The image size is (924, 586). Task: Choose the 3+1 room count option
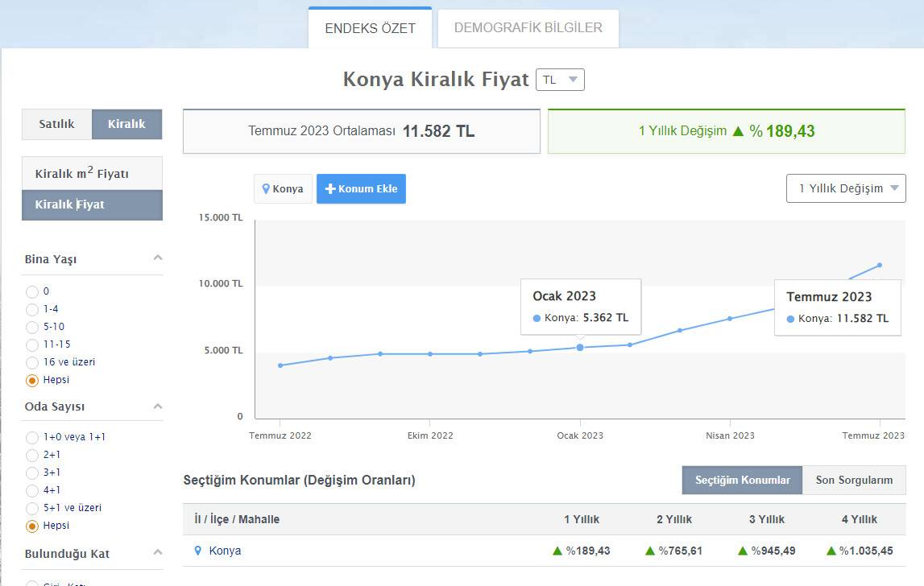pos(32,473)
